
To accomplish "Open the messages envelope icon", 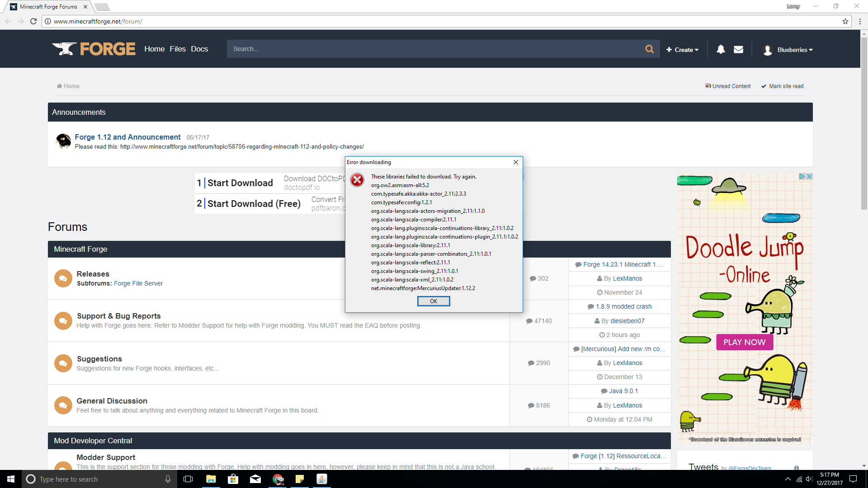I will coord(738,50).
